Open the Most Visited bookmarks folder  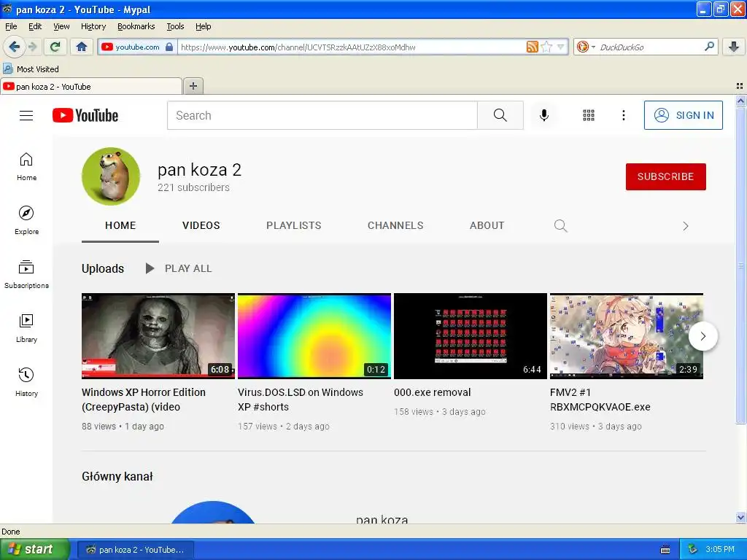(31, 69)
